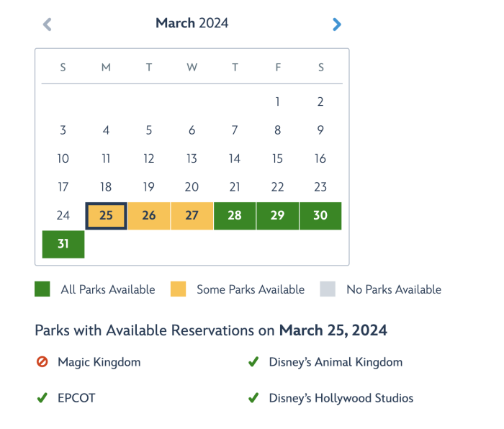Select March 29 on the calendar
The height and width of the screenshot is (429, 504).
tap(277, 216)
